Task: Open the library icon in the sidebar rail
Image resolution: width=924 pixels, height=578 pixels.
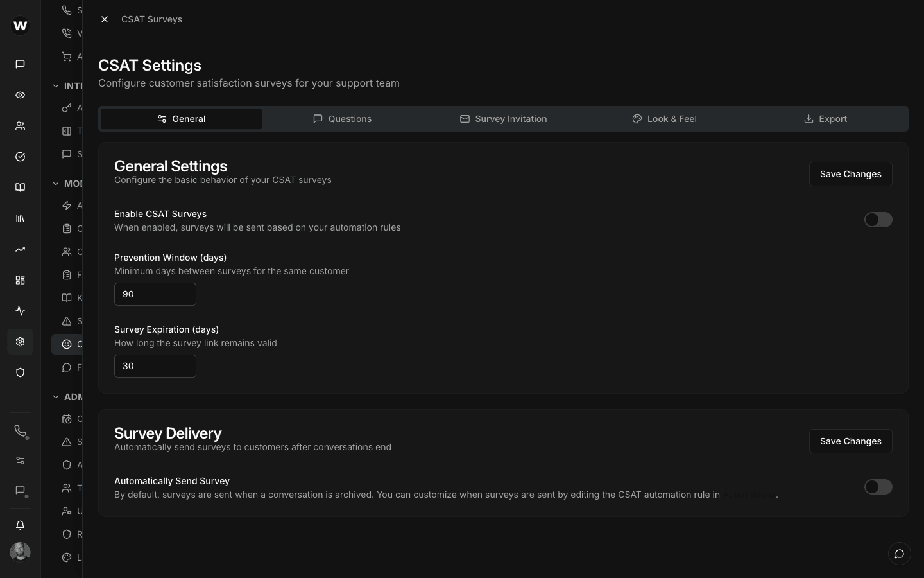Action: tap(20, 218)
